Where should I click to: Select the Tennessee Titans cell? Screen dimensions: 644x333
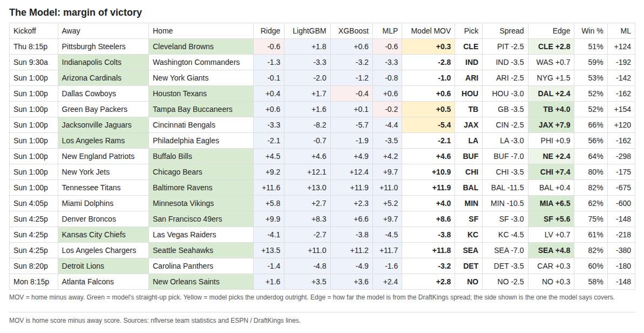[103, 188]
